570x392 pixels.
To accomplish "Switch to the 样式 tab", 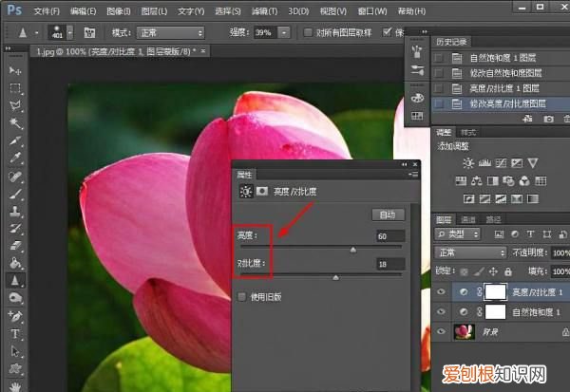I will click(468, 133).
